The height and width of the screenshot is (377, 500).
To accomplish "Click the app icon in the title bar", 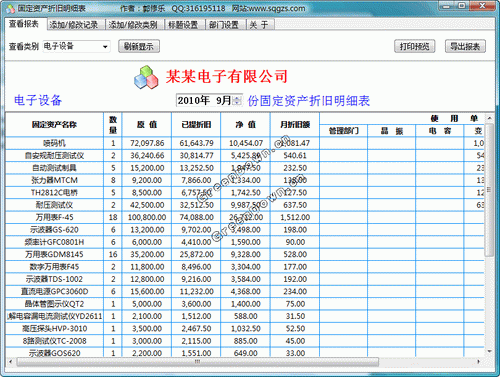I will pos(10,8).
